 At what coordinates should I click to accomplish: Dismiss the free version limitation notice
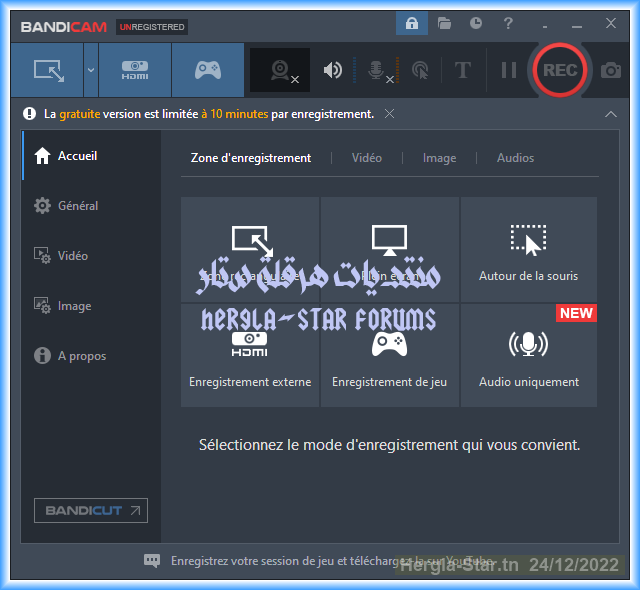(x=389, y=114)
